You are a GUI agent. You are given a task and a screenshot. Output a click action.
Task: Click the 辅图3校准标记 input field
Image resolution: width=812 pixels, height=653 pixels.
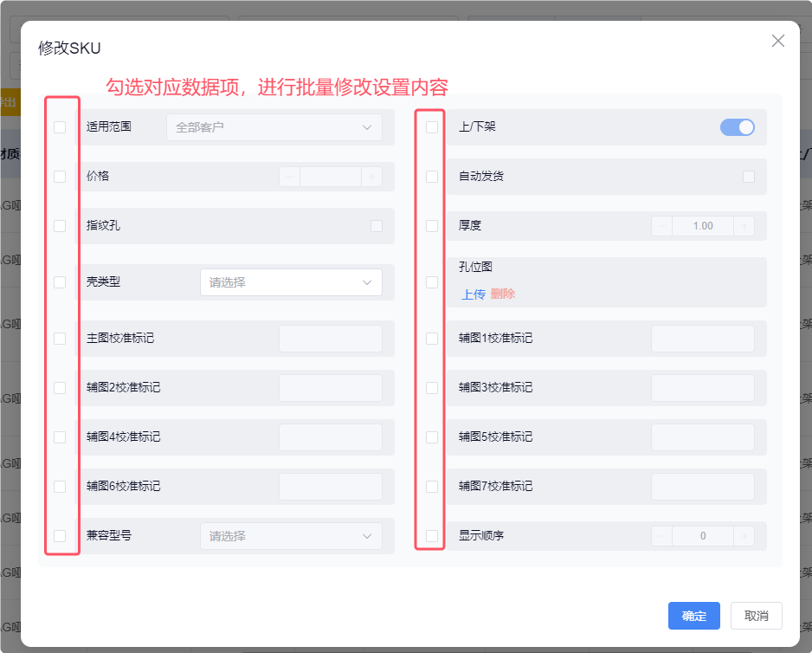(x=703, y=388)
